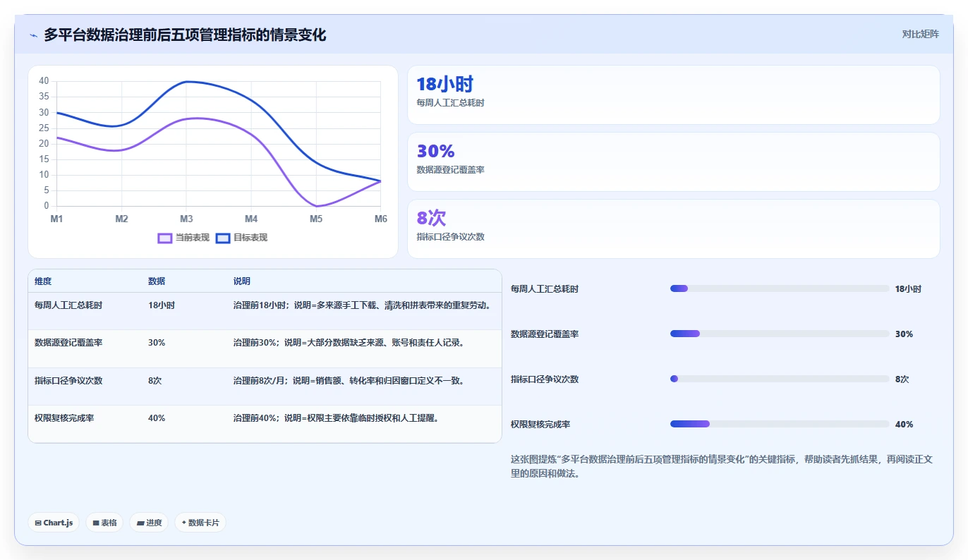Click the point where both lines meet at M6
This screenshot has height=560, width=968.
coord(380,181)
